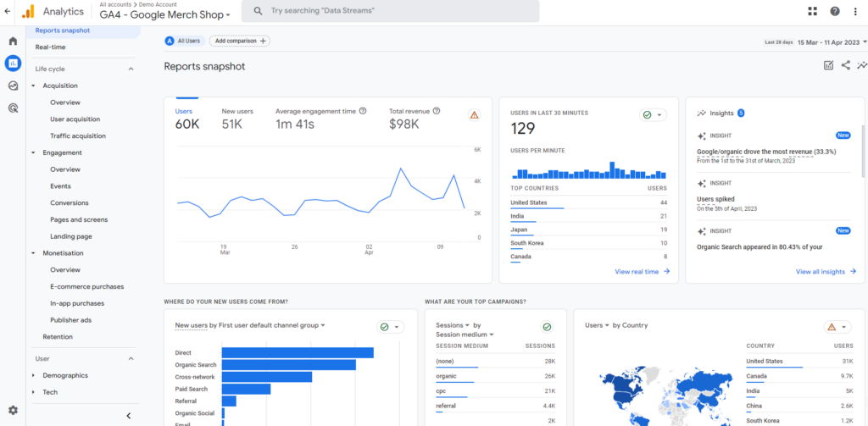Open the Help question mark icon
The image size is (868, 426).
(835, 12)
